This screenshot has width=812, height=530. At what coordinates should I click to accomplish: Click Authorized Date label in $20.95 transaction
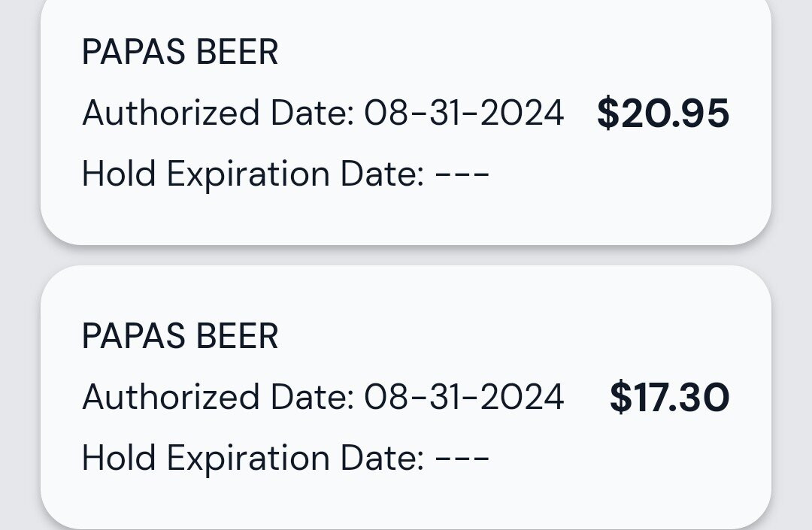click(217, 114)
